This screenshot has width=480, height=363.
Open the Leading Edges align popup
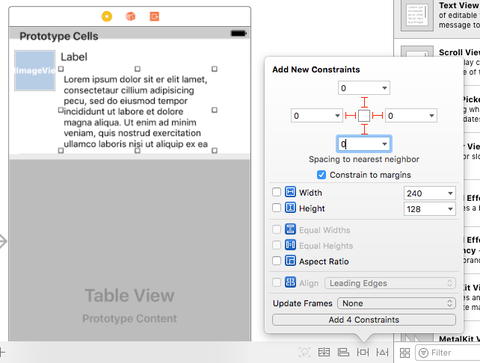390,283
